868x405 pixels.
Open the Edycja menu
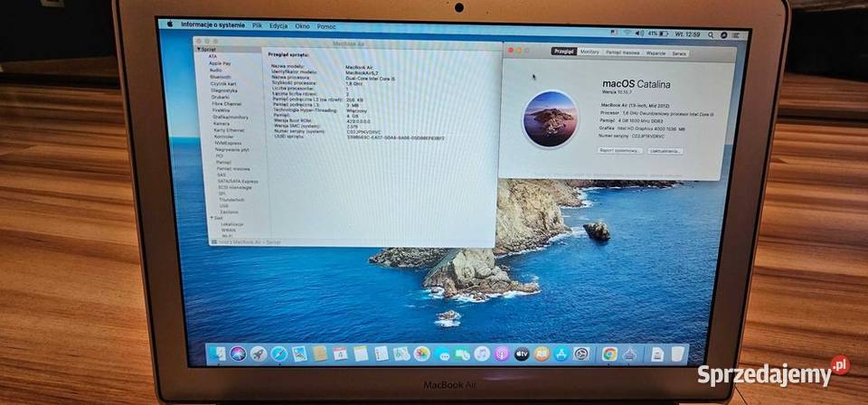[x=278, y=26]
